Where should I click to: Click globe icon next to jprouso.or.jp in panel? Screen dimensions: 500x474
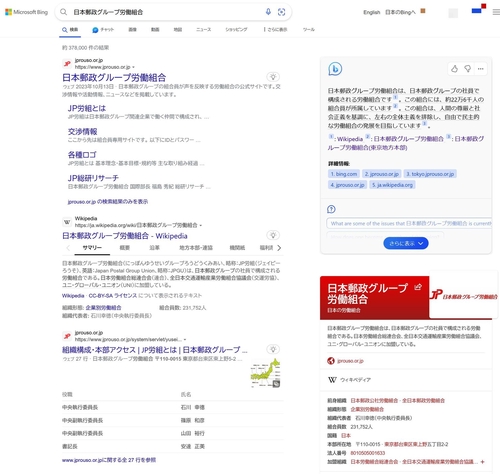tap(331, 361)
